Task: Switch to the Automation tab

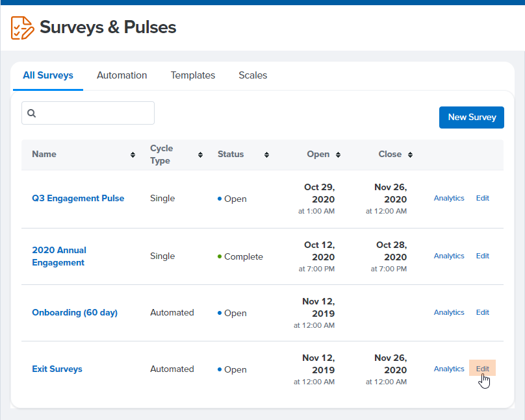Action: click(122, 75)
